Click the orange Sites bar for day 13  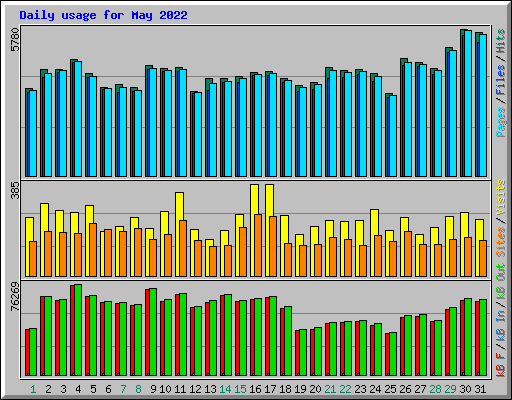point(213,262)
